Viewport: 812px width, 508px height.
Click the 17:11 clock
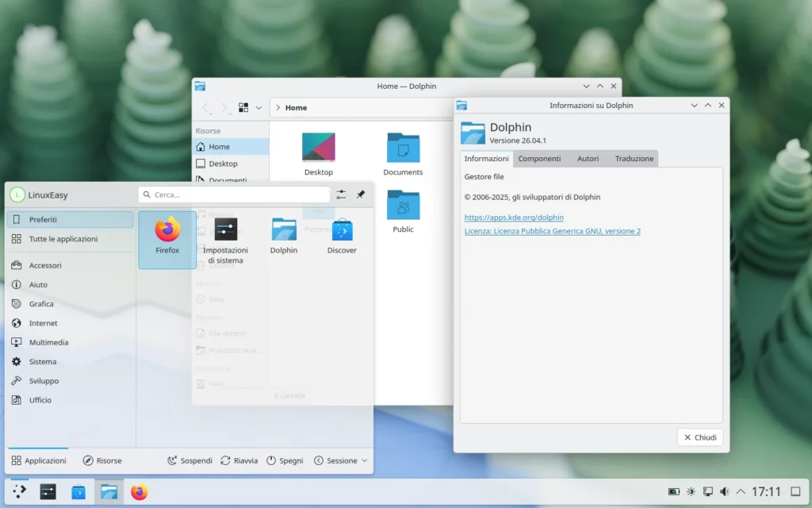[x=766, y=492]
